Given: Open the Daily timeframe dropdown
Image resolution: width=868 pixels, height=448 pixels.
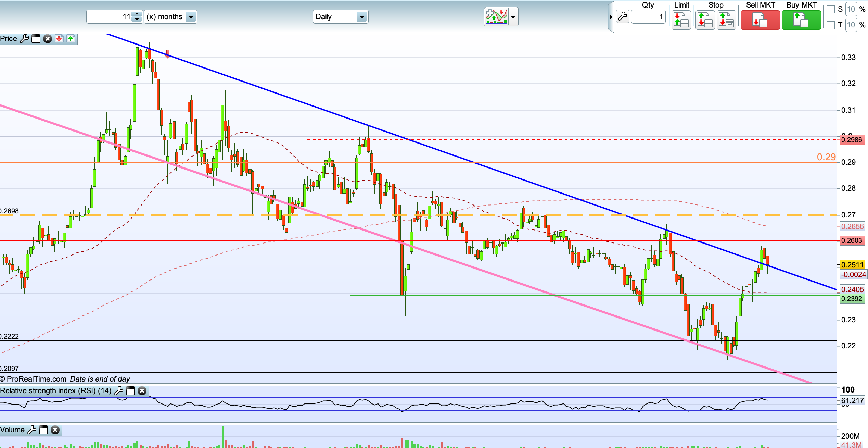Looking at the screenshot, I should pyautogui.click(x=361, y=17).
